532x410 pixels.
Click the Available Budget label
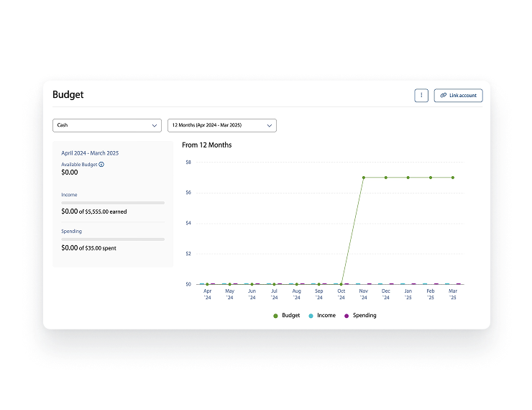[x=79, y=164]
